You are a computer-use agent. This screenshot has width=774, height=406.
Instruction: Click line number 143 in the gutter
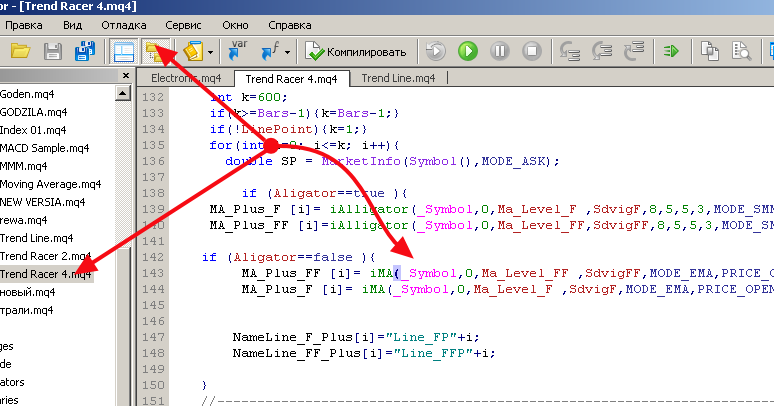[153, 273]
